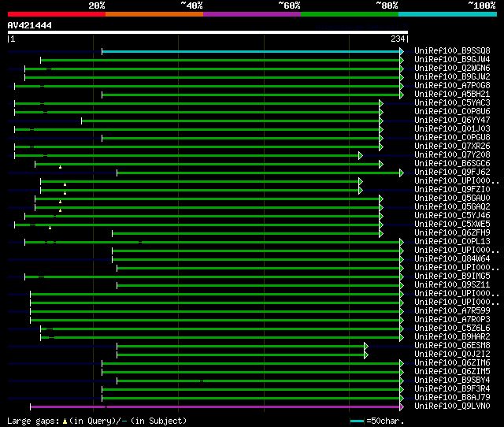
Task: Click the UniRef100_C5XWE5 label
Action: [452, 224]
